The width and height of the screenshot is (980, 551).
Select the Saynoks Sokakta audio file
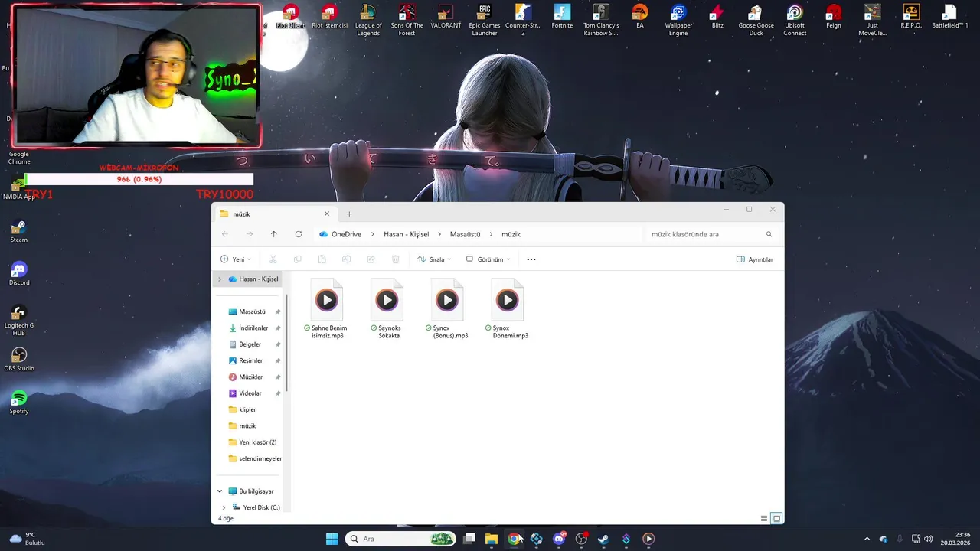tap(387, 300)
